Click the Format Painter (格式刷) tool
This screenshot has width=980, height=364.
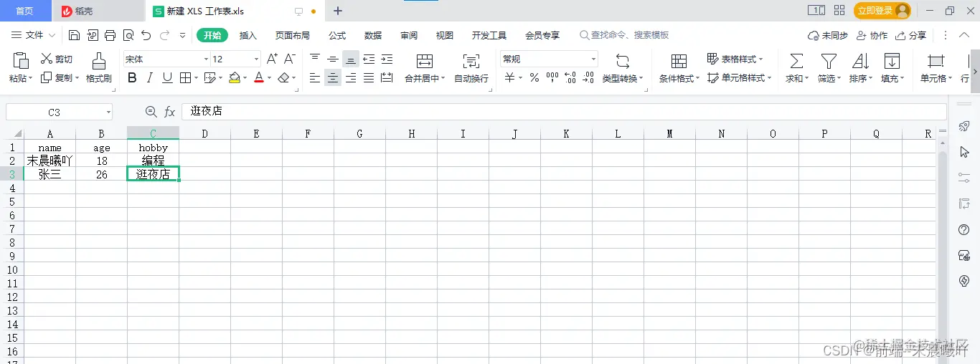pos(99,68)
